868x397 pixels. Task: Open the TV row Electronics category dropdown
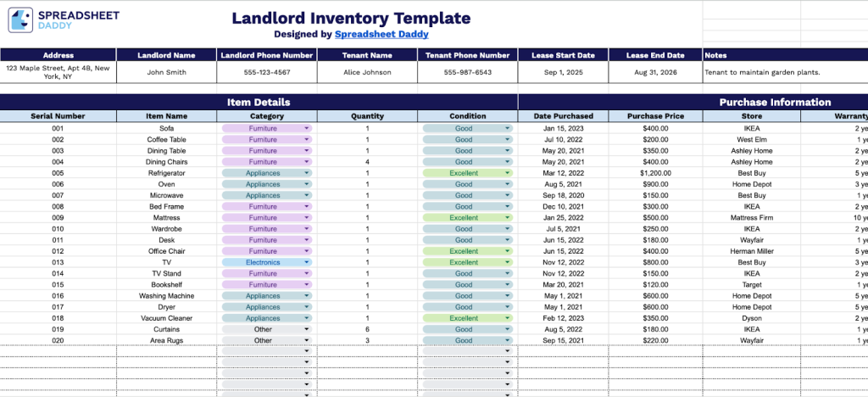307,263
